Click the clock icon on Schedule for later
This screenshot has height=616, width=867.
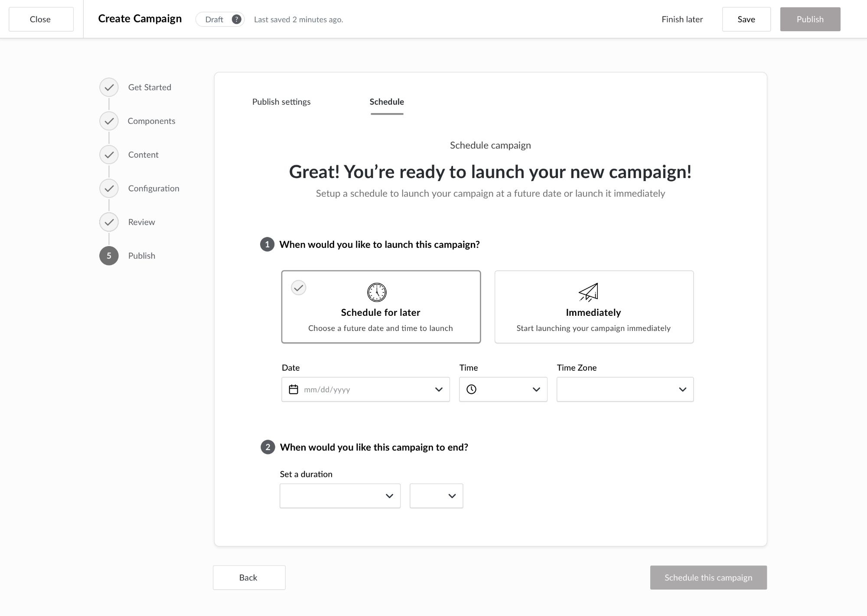click(x=377, y=292)
